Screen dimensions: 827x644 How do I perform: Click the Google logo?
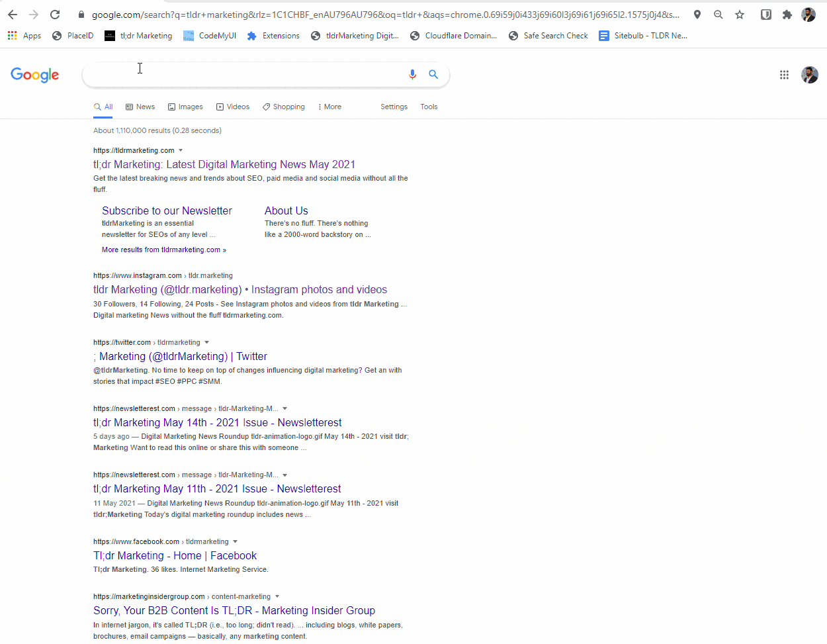35,75
